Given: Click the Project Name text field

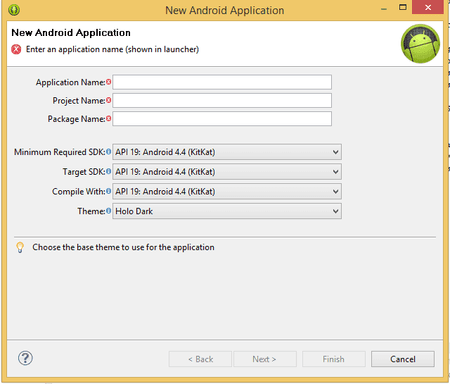Looking at the screenshot, I should pyautogui.click(x=222, y=100).
